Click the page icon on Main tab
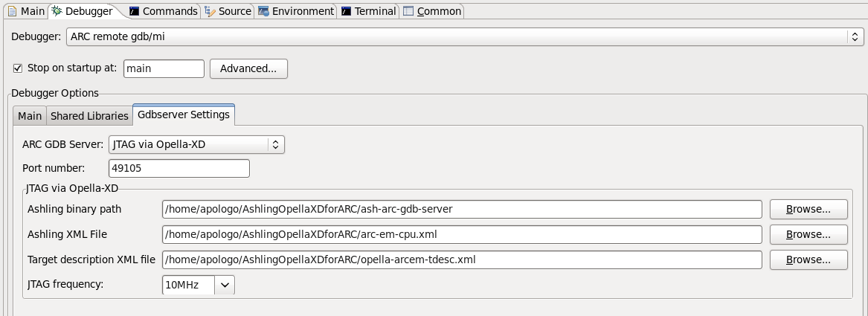This screenshot has width=868, height=316. pos(12,11)
